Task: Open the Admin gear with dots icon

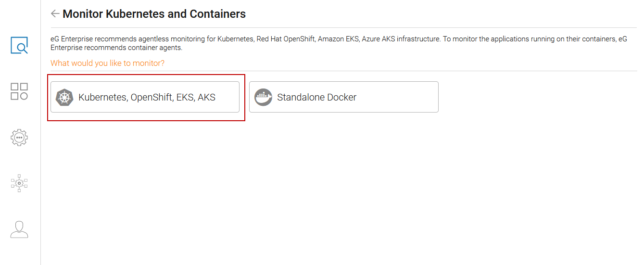Action: coord(19,137)
